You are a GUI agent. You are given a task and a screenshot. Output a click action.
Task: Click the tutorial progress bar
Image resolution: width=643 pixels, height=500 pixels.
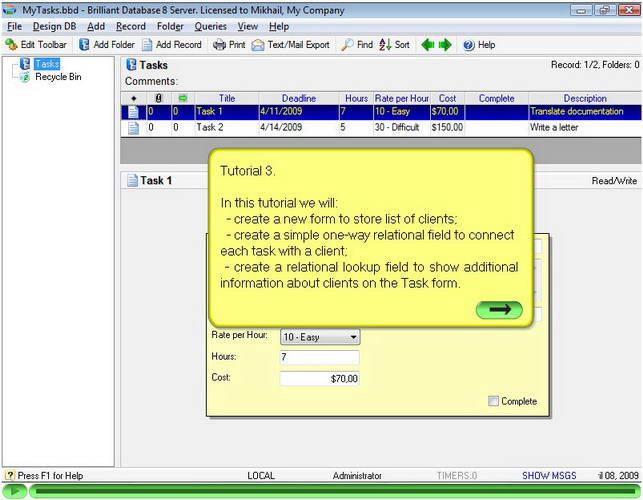tap(335, 491)
